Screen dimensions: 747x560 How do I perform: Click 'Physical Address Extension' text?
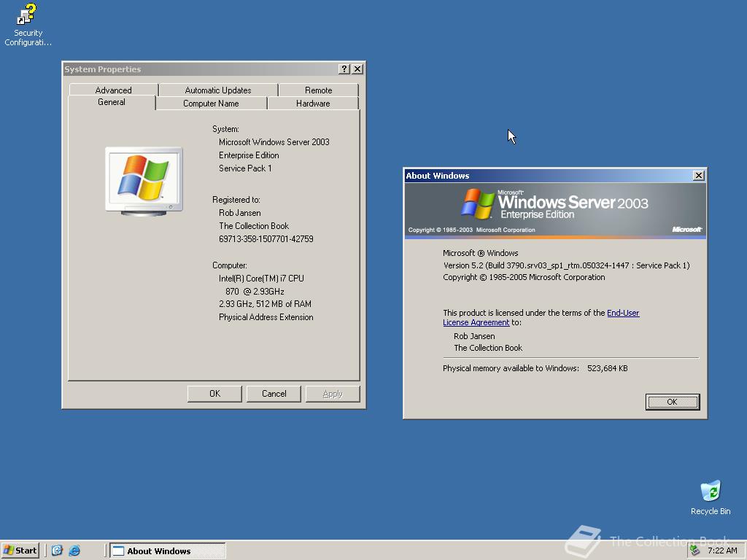pos(266,317)
